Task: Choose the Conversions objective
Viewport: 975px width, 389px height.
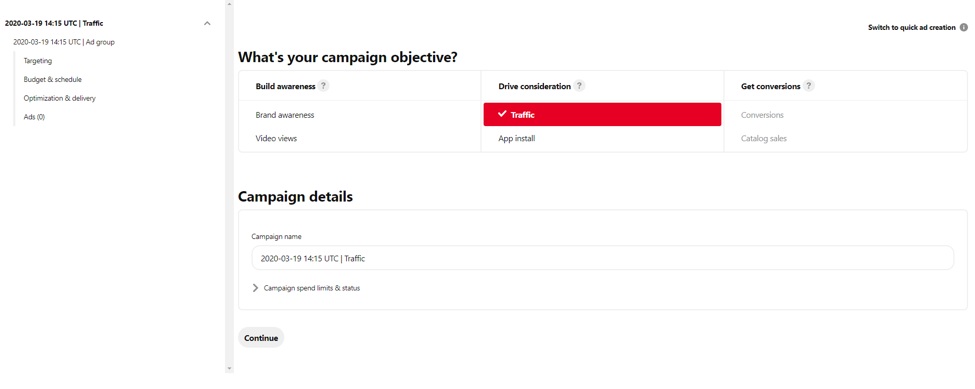Action: (762, 115)
